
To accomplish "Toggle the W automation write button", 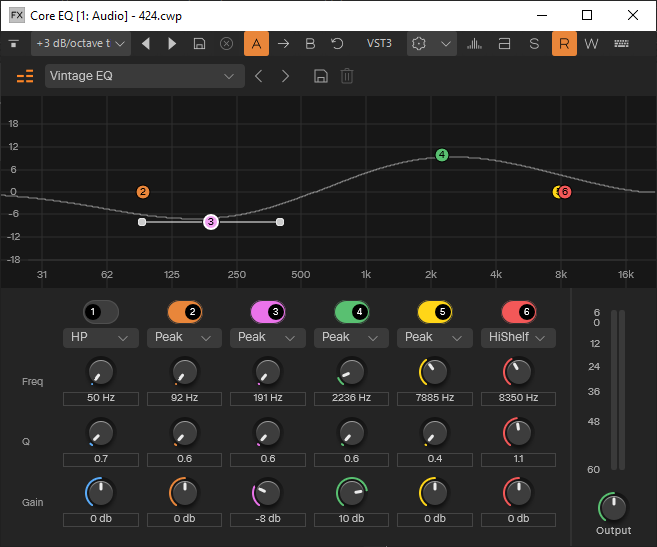I will (591, 44).
